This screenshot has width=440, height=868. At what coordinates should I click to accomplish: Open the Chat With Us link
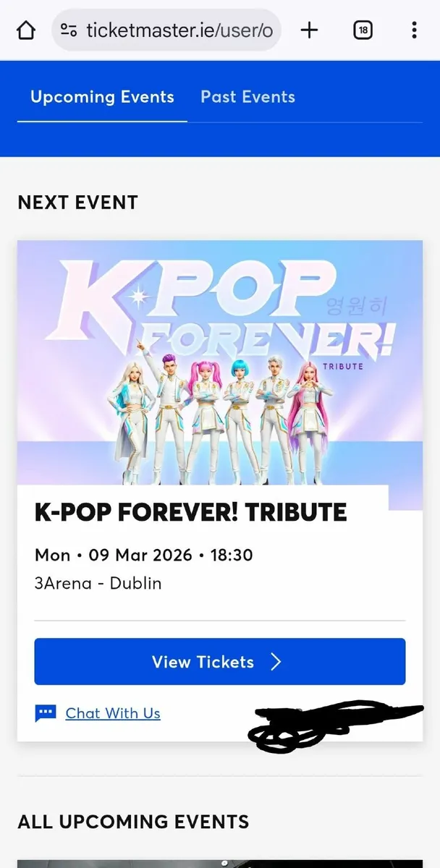(x=113, y=712)
